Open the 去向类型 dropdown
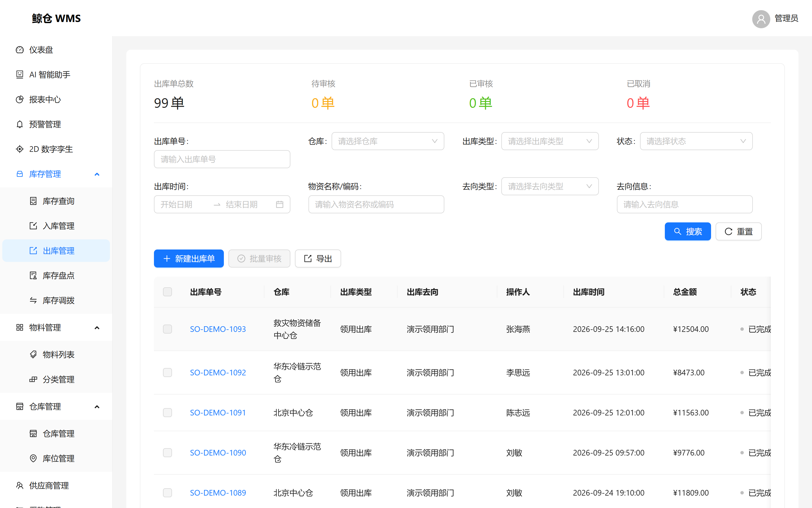 point(550,186)
